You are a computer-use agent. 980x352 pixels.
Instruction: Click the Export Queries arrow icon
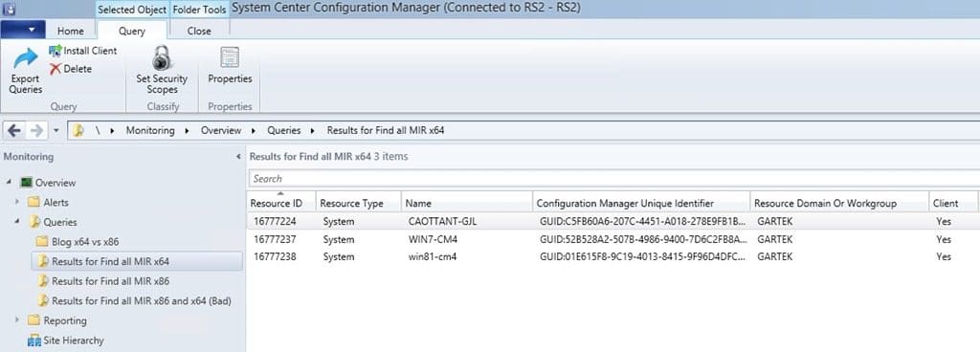tap(26, 59)
